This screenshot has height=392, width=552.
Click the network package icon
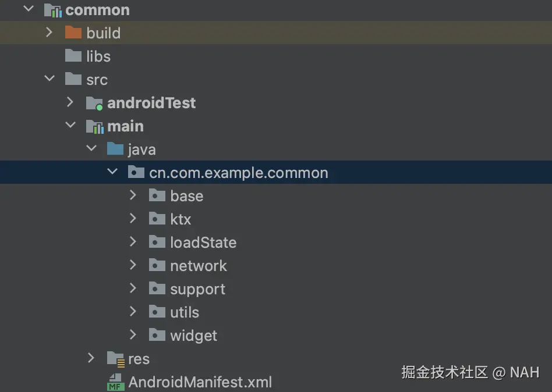157,266
